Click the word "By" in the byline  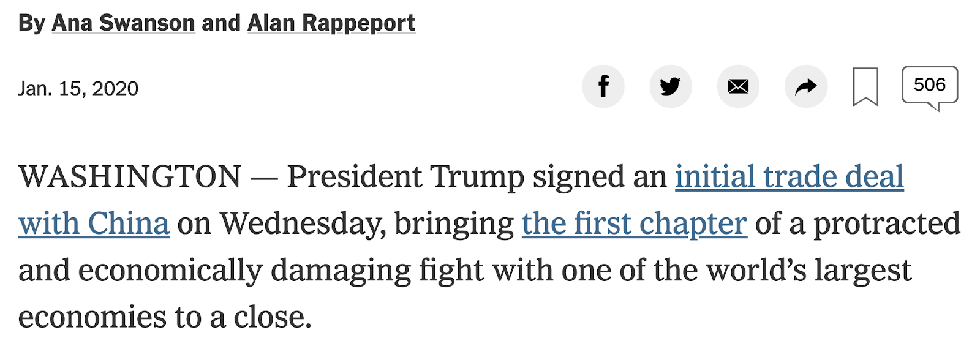coord(32,23)
